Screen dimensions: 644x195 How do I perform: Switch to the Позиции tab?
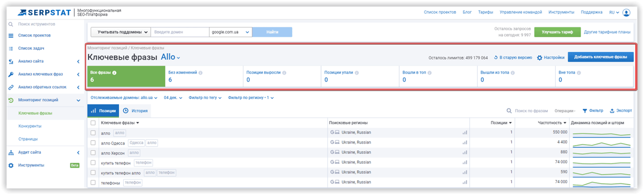click(x=104, y=111)
